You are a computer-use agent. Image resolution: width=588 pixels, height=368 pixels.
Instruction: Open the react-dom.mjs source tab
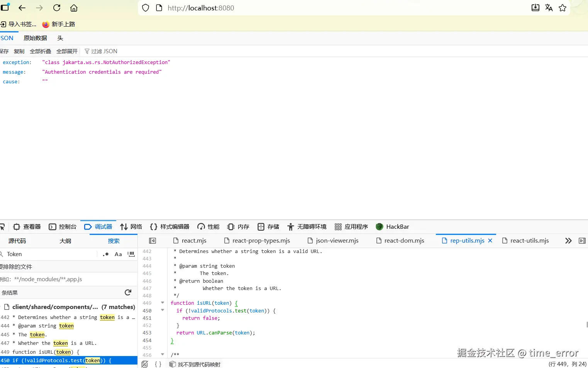[x=404, y=240]
